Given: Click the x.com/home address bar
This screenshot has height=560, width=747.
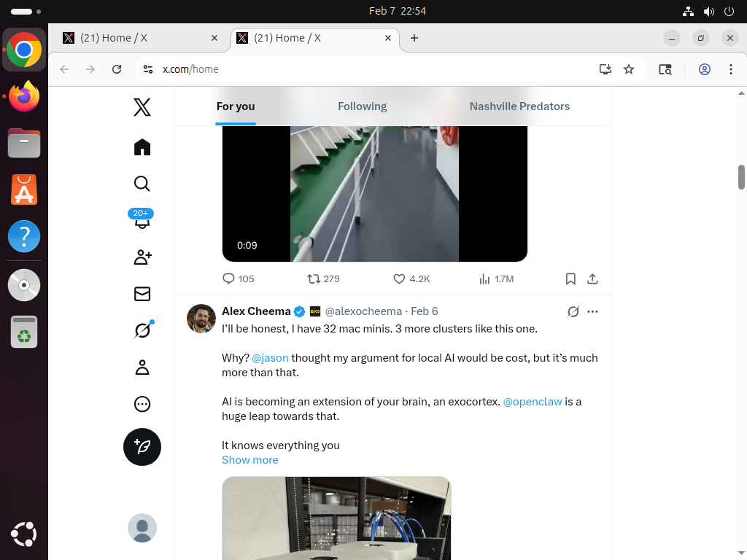Looking at the screenshot, I should click(x=365, y=69).
